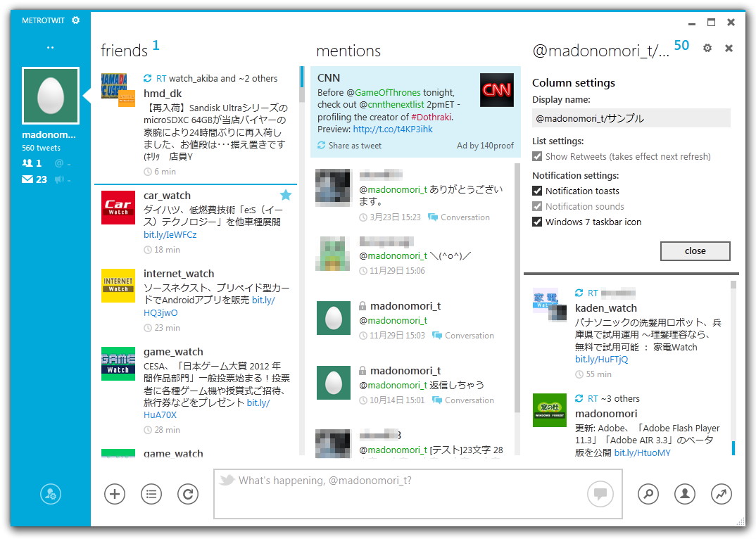Open profile lookup with the person icon
This screenshot has height=539, width=756.
685,494
